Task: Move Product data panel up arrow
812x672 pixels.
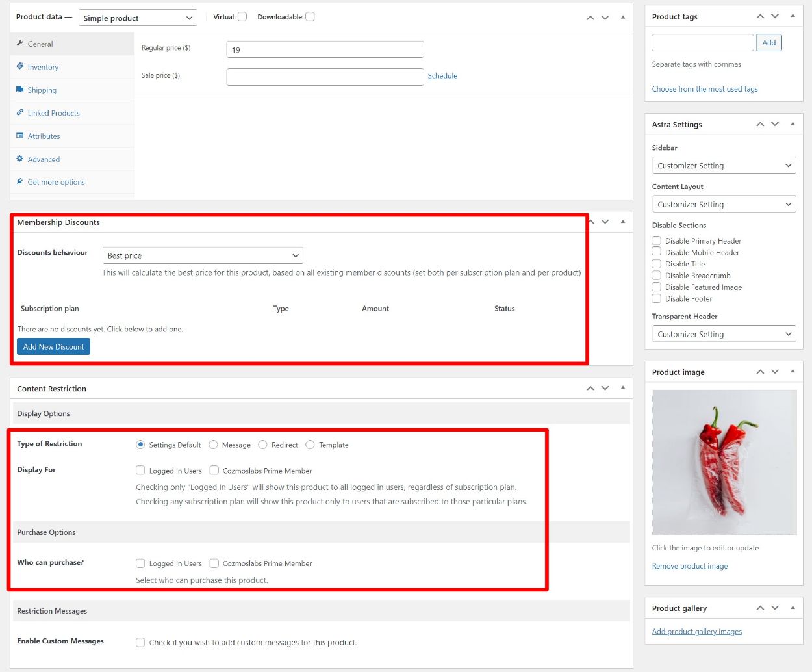Action: tap(590, 18)
